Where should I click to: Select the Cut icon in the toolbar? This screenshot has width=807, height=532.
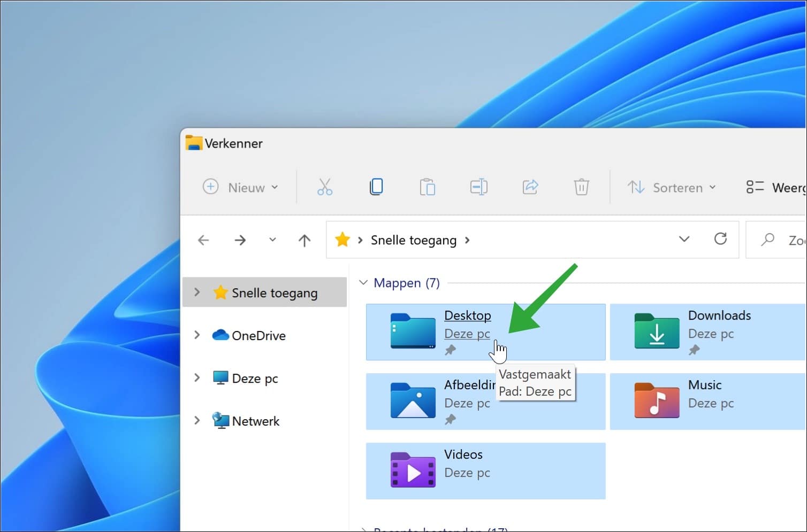pyautogui.click(x=325, y=187)
